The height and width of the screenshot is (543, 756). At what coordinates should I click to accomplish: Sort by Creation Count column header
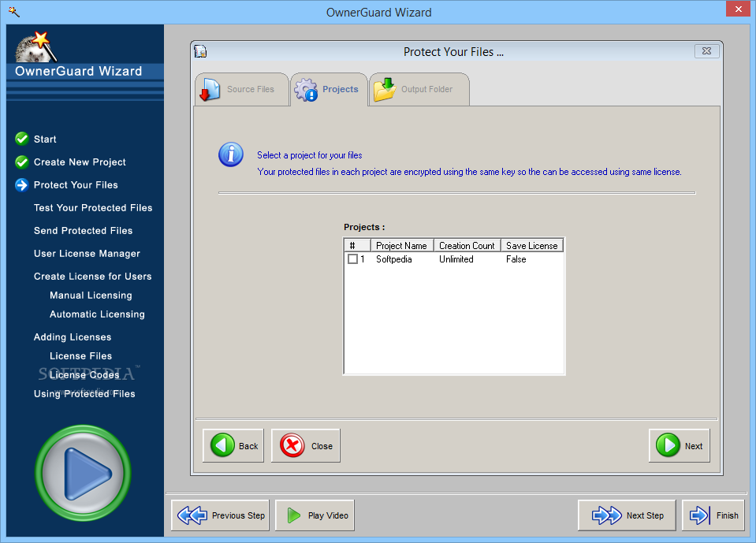467,246
